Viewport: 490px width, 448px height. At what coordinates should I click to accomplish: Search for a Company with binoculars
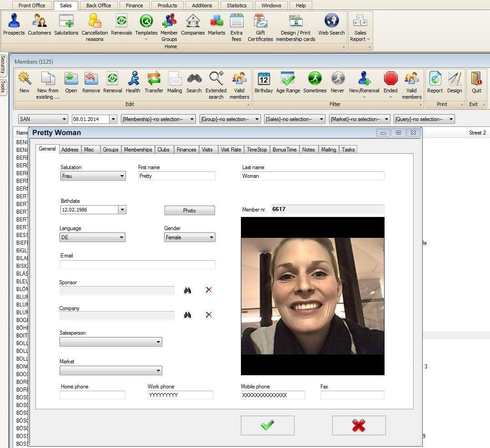point(187,315)
